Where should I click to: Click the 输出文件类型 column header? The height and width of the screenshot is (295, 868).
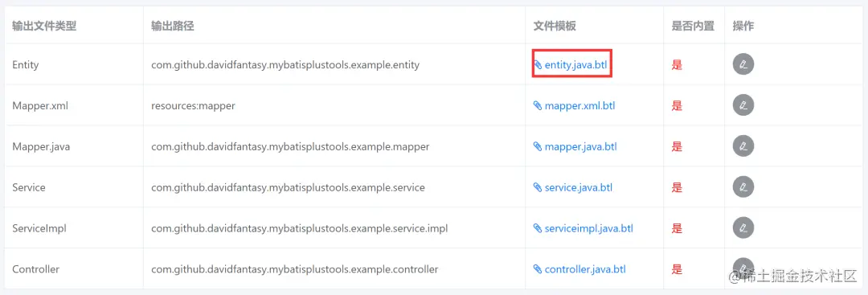click(x=44, y=26)
